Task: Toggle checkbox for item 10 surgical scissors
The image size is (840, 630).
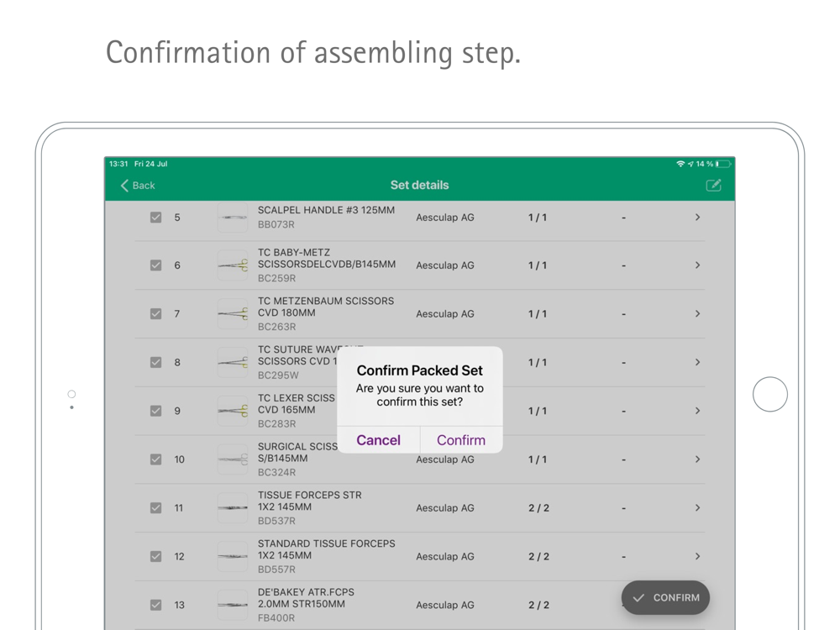Action: tap(155, 459)
